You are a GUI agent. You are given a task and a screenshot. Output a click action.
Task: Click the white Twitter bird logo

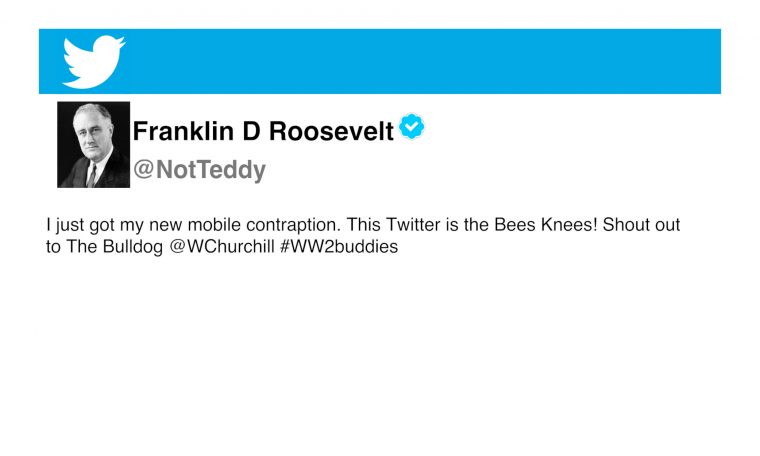[x=93, y=61]
